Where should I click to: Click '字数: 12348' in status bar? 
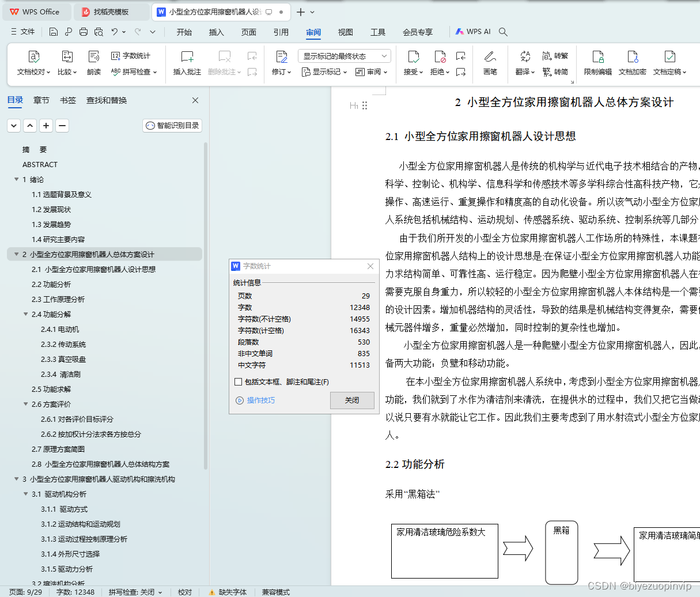coord(75,592)
